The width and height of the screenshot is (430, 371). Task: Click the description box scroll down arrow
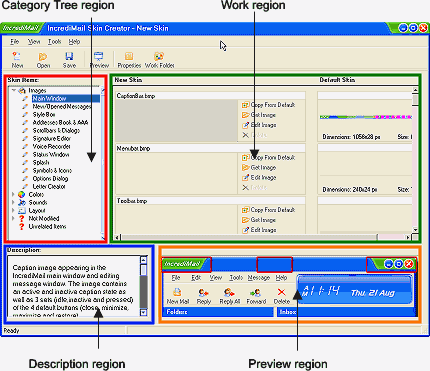[x=143, y=312]
